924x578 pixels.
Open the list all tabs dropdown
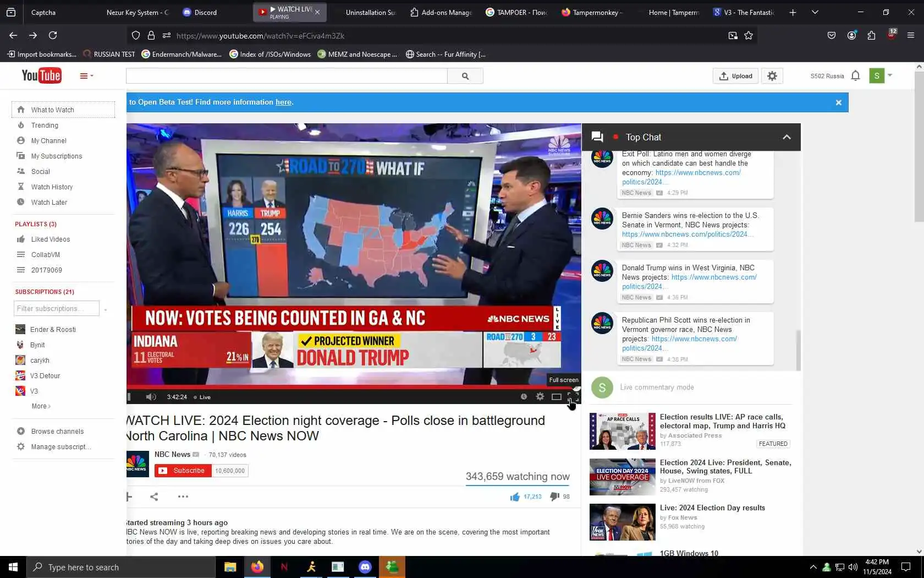click(815, 12)
